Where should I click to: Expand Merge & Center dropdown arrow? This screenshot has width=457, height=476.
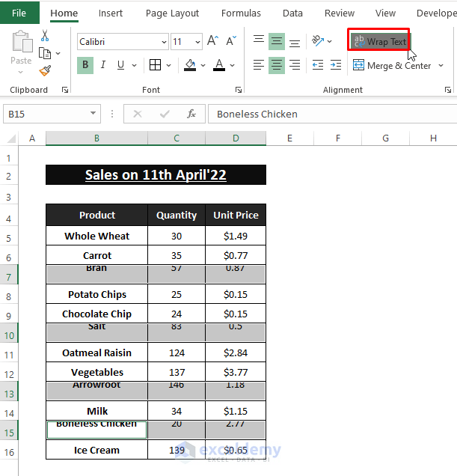(441, 65)
